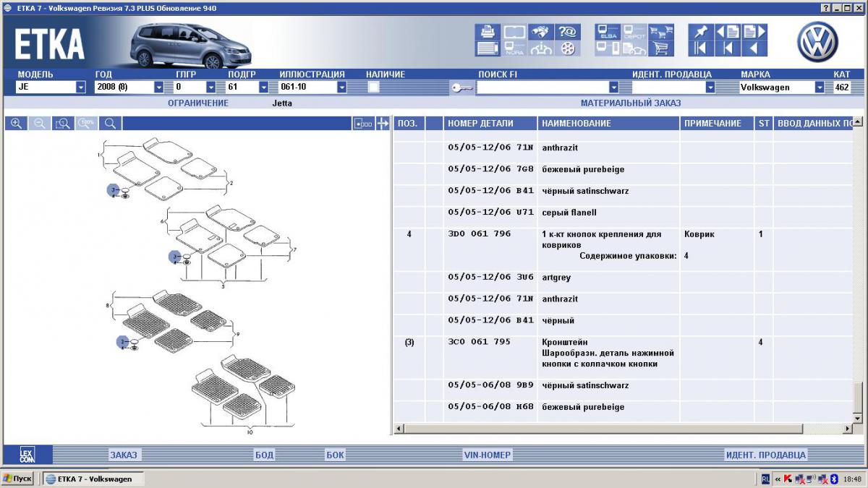
Task: Click the plain back arrow icon
Action: 754,48
